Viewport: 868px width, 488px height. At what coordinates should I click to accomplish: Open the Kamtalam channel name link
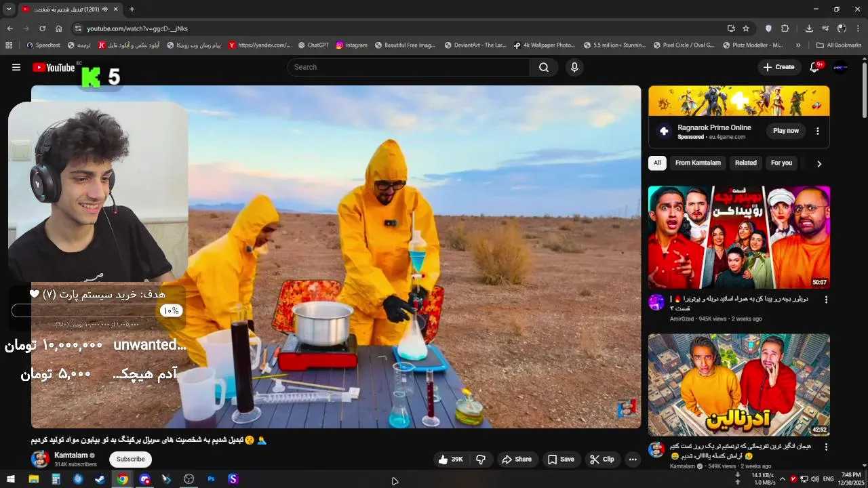[71, 455]
